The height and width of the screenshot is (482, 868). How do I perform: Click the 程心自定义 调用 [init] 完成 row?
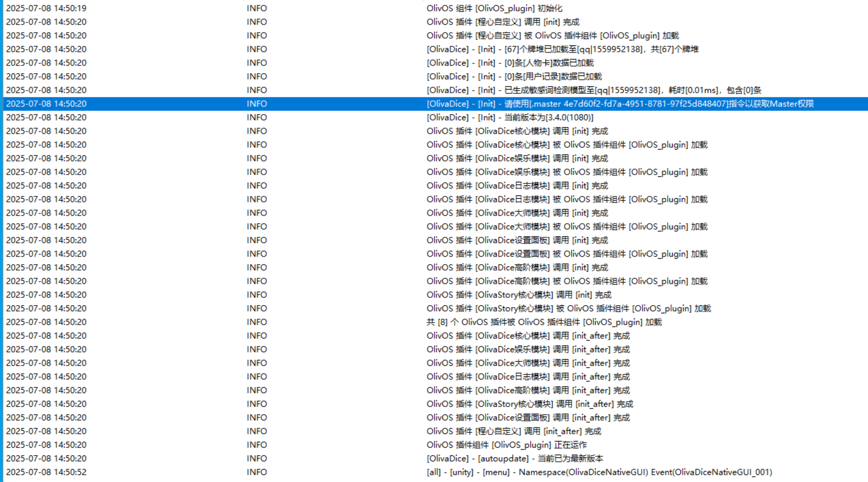tap(502, 22)
